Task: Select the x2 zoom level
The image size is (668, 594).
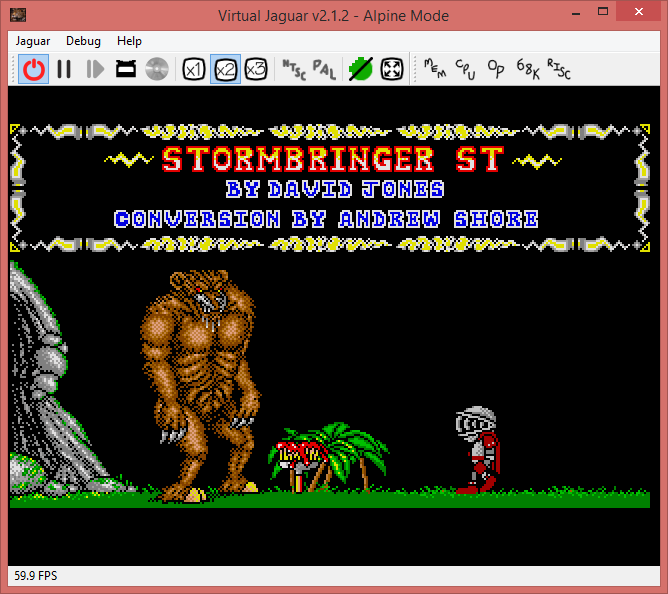Action: click(225, 69)
